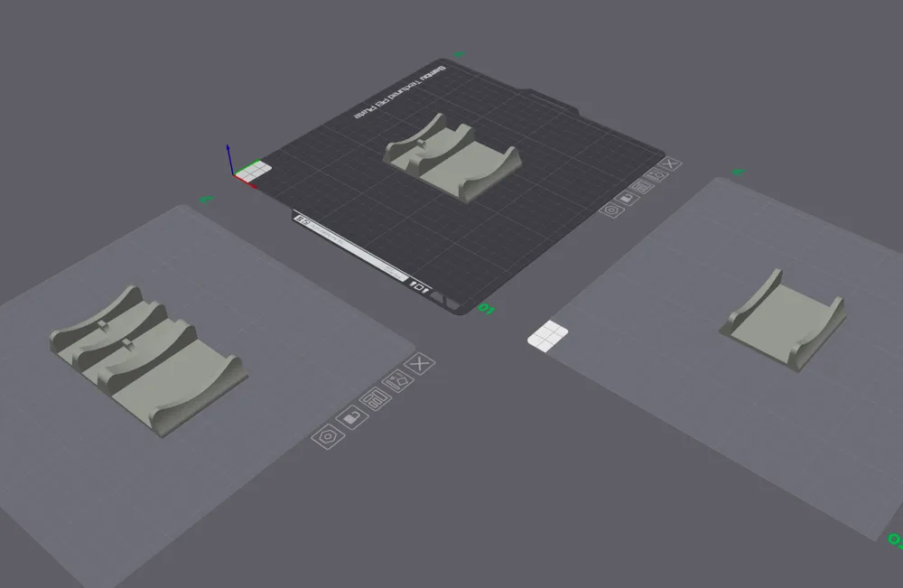The width and height of the screenshot is (903, 588).
Task: Click the white grid square beside the right plate
Action: pyautogui.click(x=548, y=335)
